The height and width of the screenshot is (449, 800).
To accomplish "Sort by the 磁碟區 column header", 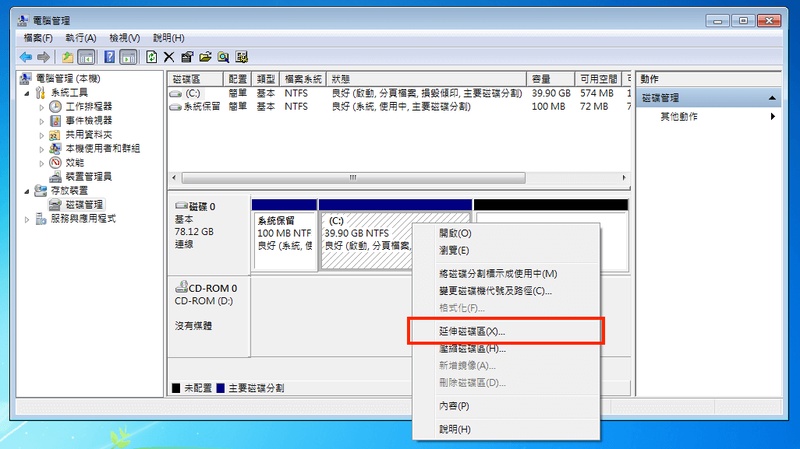I will [195, 79].
